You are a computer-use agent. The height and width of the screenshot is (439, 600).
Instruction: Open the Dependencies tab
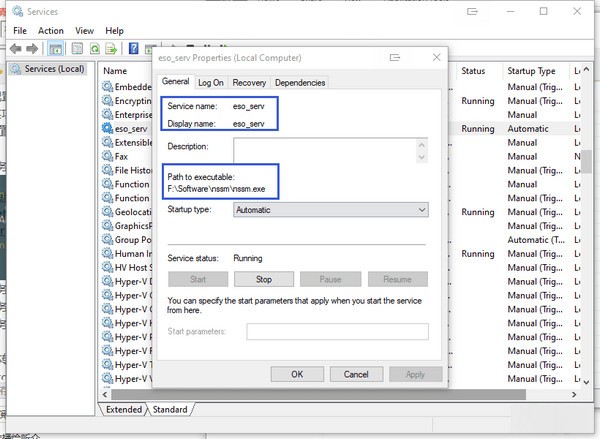tap(299, 83)
